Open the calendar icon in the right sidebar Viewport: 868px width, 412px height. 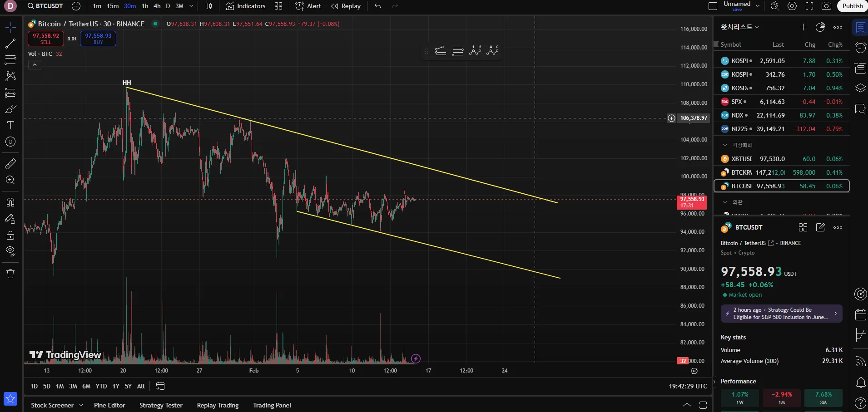pos(860,314)
